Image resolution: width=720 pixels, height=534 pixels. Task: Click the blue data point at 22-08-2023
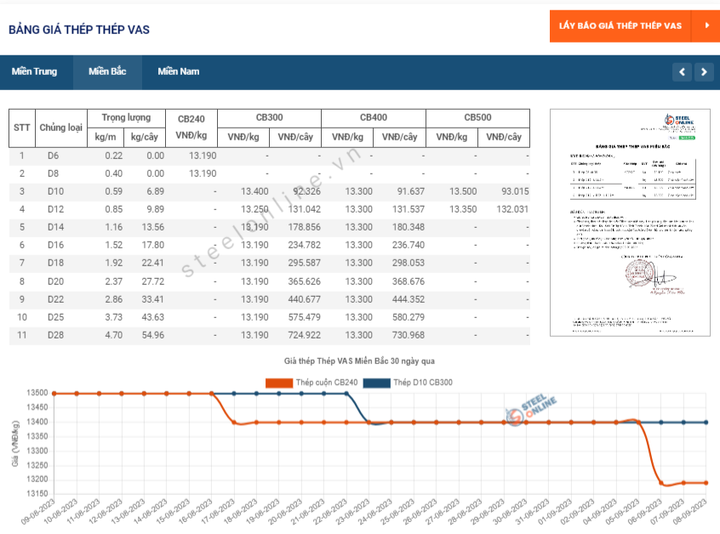(347, 393)
